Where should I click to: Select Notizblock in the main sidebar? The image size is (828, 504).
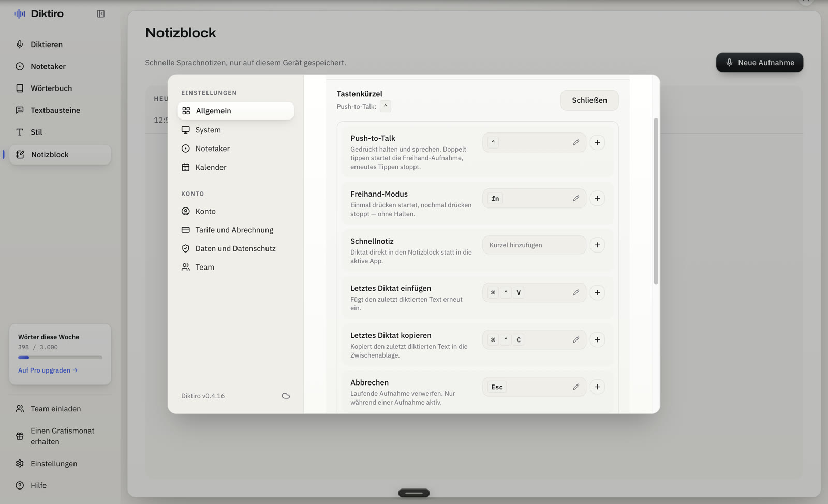point(60,155)
